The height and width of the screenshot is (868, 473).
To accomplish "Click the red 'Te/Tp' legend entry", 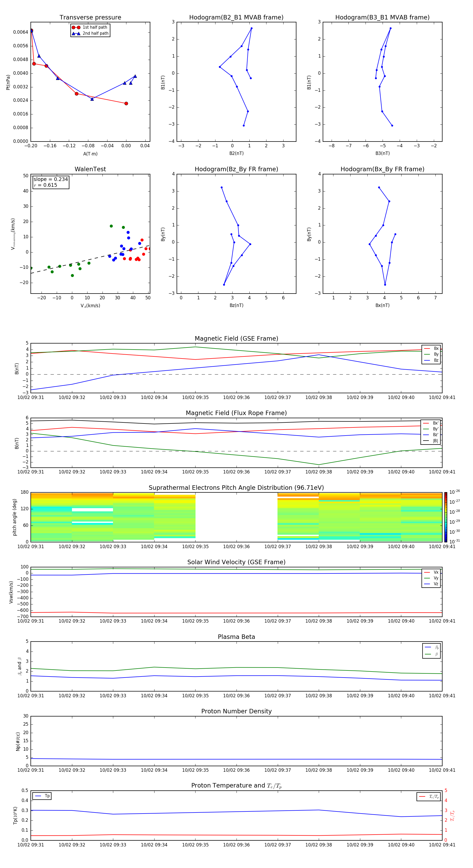I will (429, 796).
